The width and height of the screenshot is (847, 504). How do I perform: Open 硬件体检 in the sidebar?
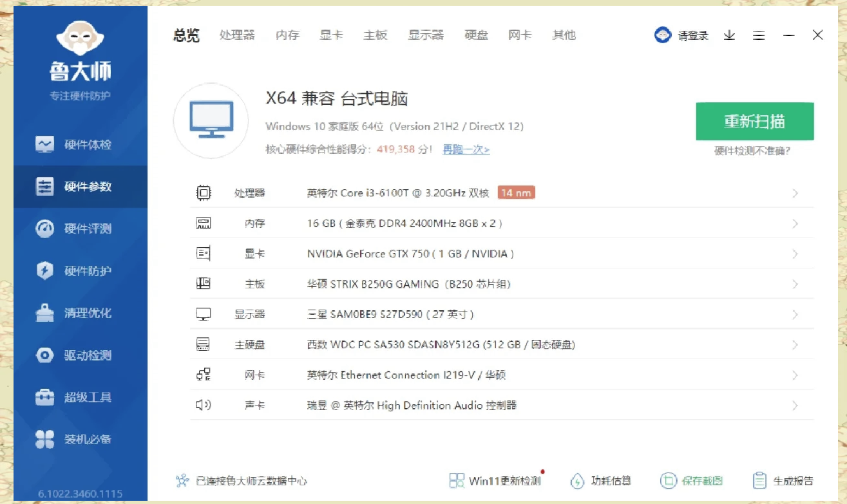[x=81, y=145]
